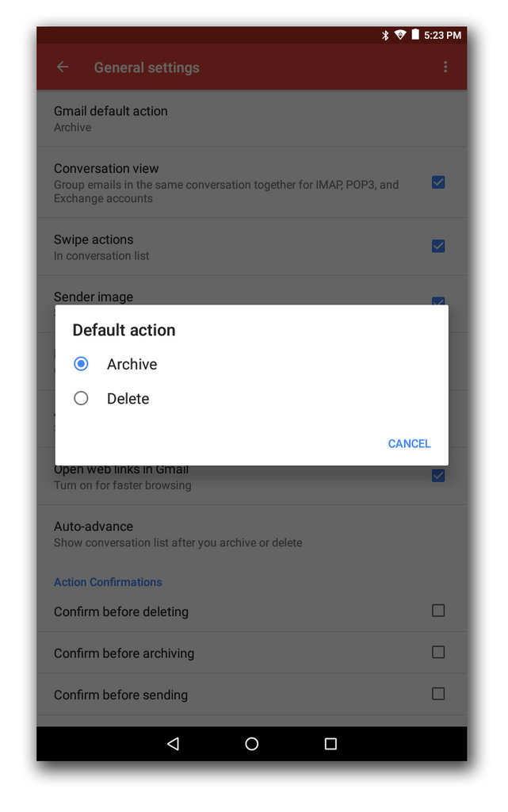
Task: Open the overflow menu in General settings
Action: tap(445, 67)
